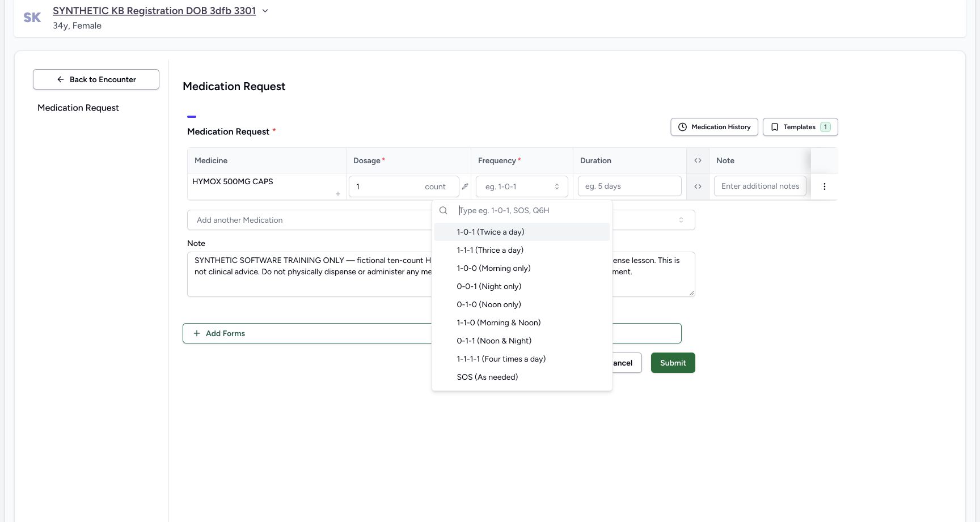Click the dosage edit pencil icon
The image size is (980, 522).
(x=465, y=186)
